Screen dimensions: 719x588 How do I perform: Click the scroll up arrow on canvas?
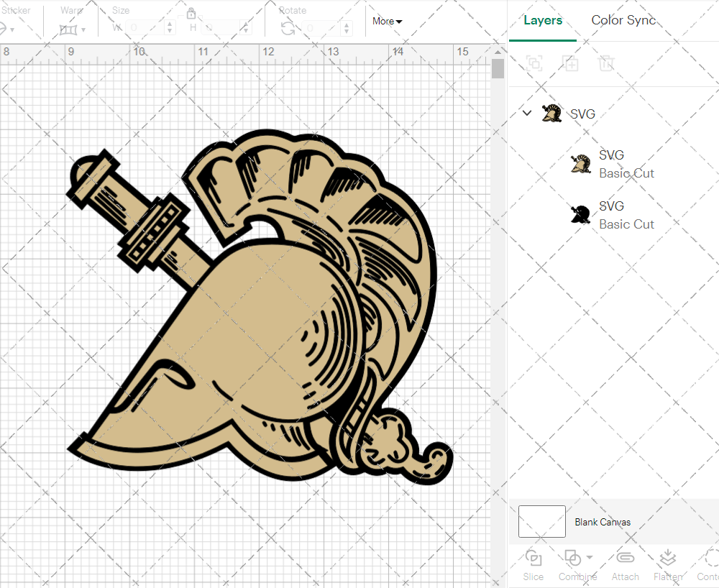point(498,51)
